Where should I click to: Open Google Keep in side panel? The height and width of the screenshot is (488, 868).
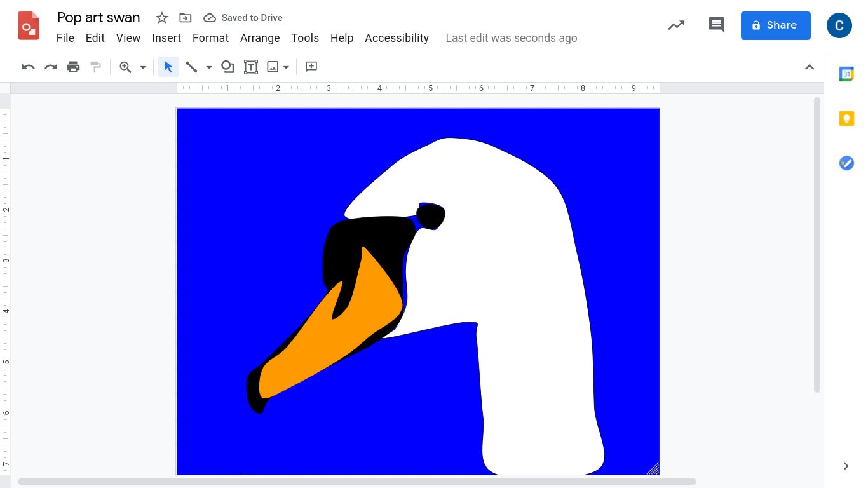click(x=846, y=118)
